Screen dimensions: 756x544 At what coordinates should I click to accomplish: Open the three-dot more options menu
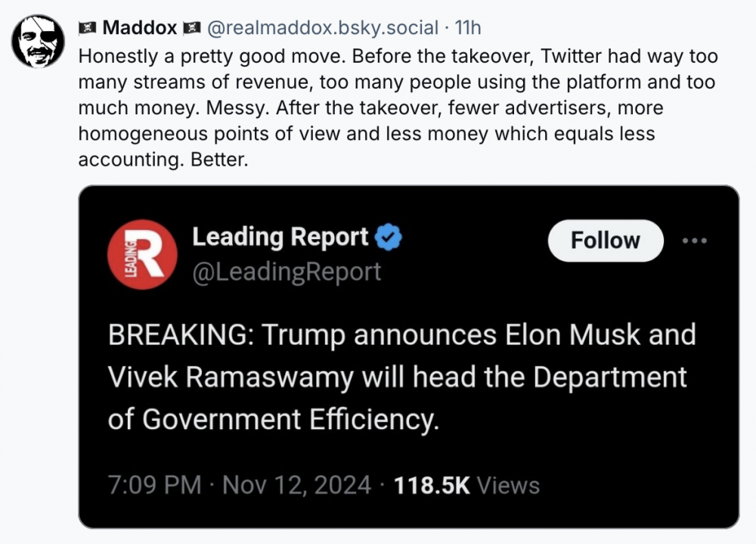694,241
